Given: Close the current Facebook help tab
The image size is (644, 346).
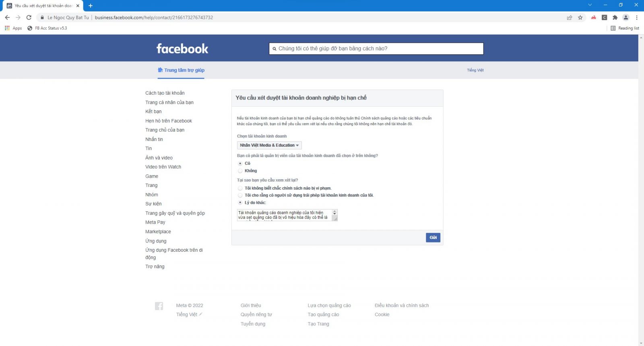Looking at the screenshot, I should pos(78,6).
